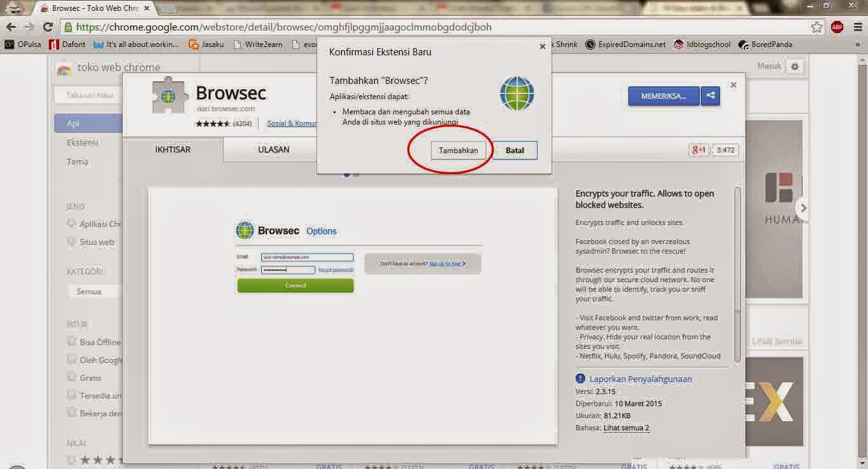
Task: Tick the Gratis checkbox
Action: [x=71, y=377]
